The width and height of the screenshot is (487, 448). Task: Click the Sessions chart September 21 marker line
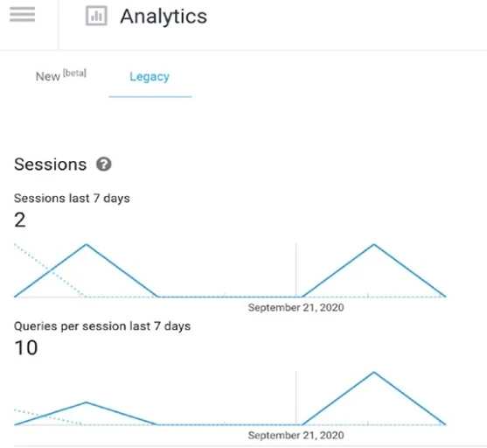pyautogui.click(x=296, y=270)
